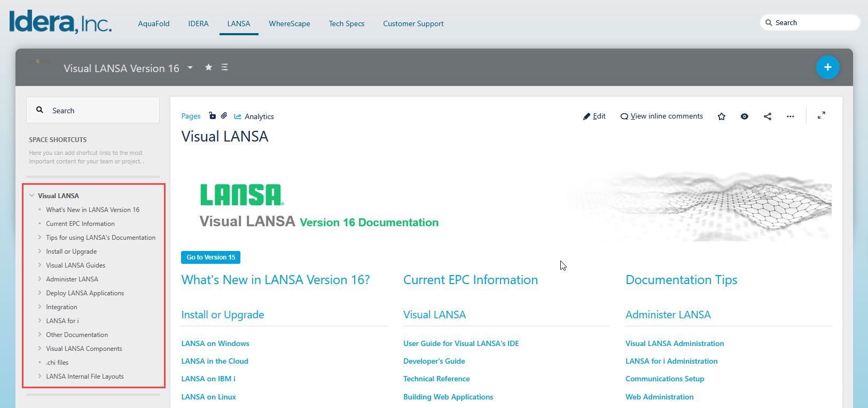Click the sidebar Search input field
The image size is (868, 408).
click(93, 110)
